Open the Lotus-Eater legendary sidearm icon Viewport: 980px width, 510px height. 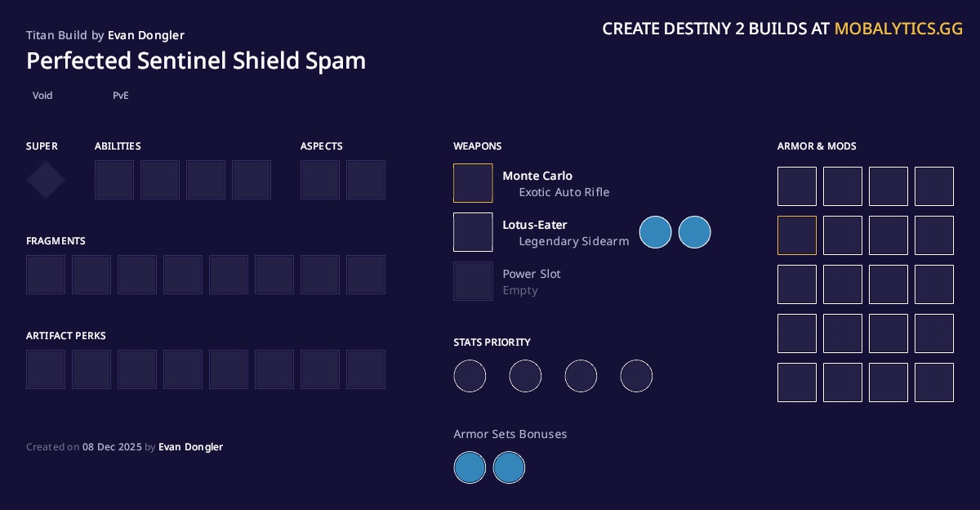point(473,232)
